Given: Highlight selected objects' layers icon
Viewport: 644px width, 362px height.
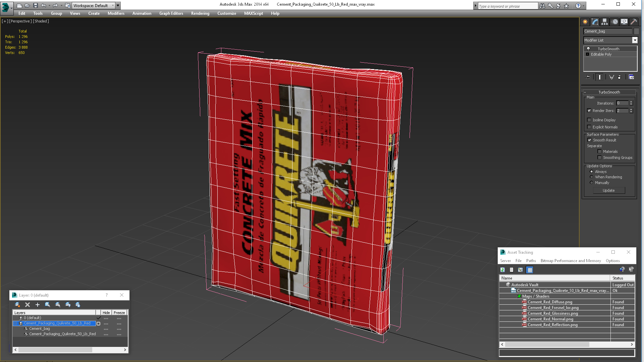Looking at the screenshot, I should click(x=58, y=305).
